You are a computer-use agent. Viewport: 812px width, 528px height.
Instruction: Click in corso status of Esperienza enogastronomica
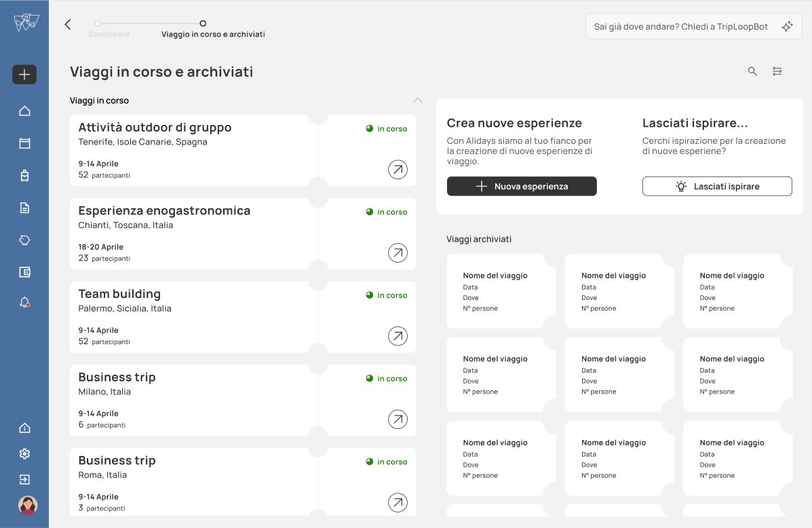point(386,212)
